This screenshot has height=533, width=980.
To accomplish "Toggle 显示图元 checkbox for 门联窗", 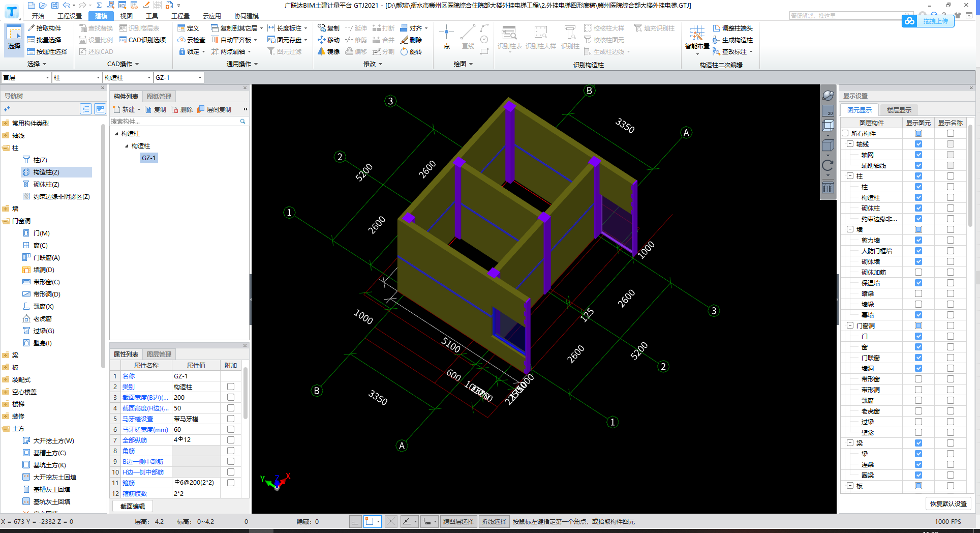I will 918,358.
